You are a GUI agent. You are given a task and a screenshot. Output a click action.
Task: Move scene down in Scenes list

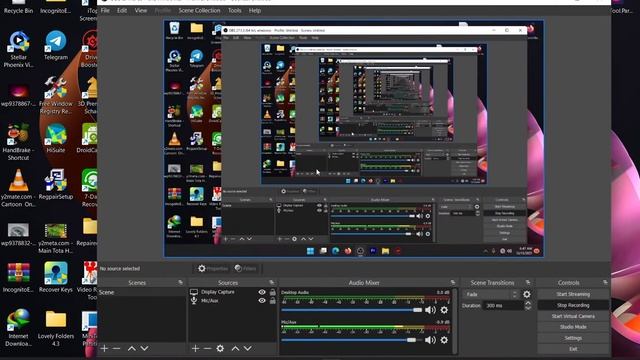[144, 348]
